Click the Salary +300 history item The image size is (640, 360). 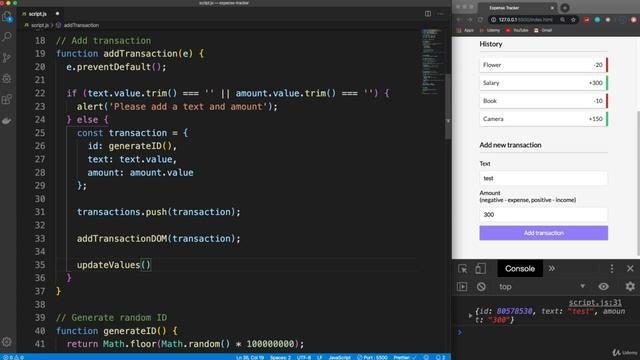[x=544, y=83]
